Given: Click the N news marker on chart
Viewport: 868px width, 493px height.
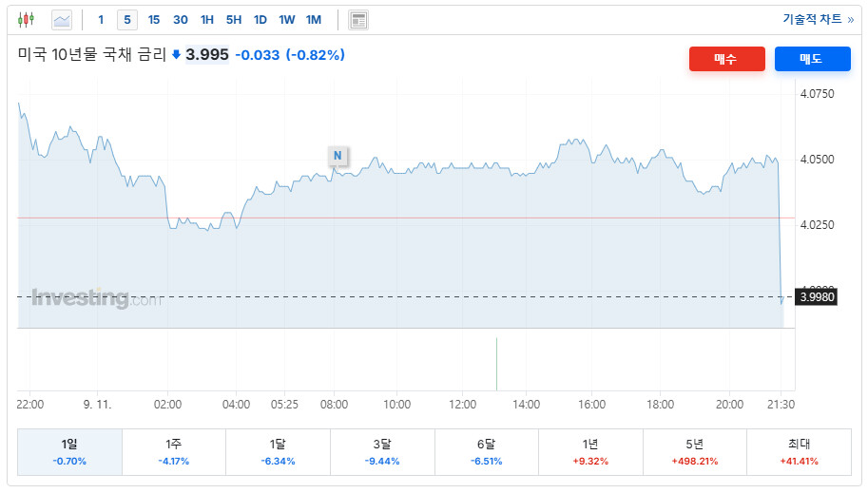Looking at the screenshot, I should 338,156.
